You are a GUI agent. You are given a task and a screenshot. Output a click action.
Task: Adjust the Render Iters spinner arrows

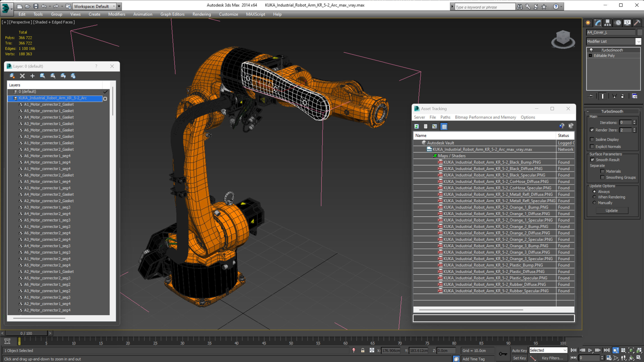(x=634, y=130)
